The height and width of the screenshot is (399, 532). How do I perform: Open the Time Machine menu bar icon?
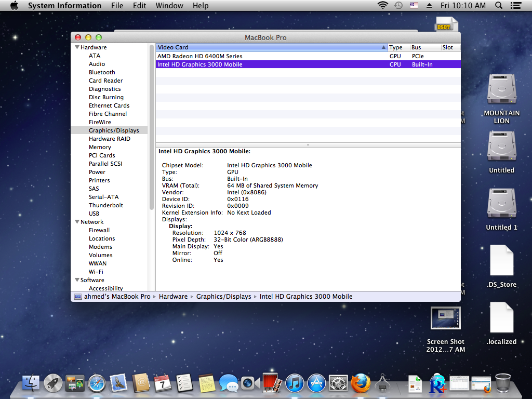pos(398,6)
